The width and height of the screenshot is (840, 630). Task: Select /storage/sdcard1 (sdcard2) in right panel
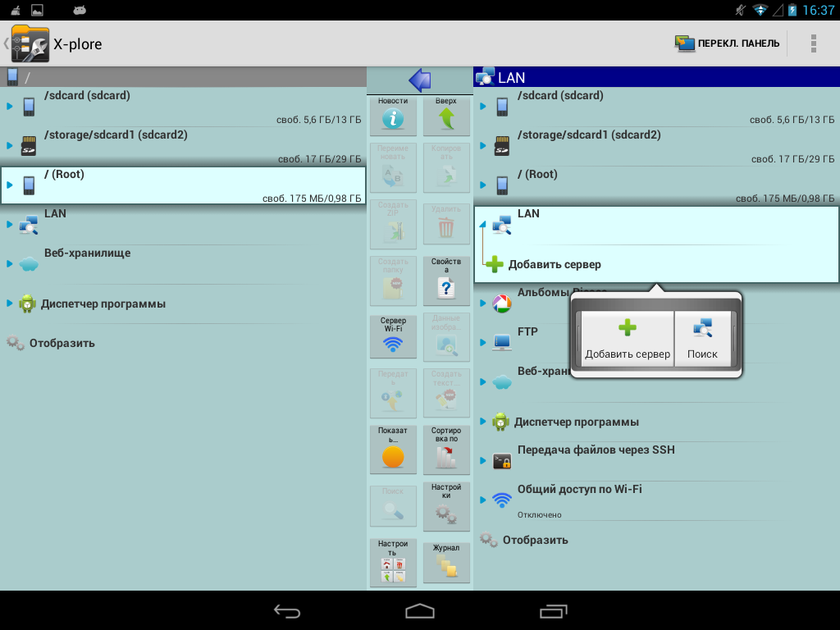pos(657,146)
